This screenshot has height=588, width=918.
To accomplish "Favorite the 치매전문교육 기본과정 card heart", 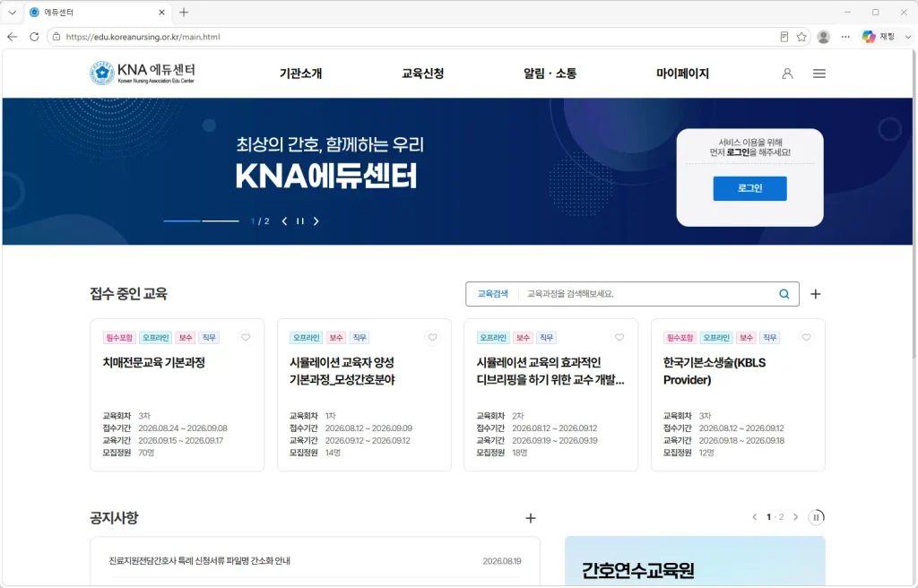I will [x=246, y=337].
